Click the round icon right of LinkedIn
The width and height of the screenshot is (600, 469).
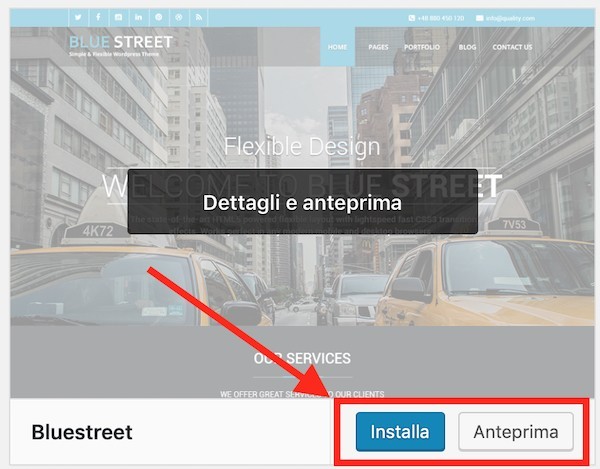coord(158,17)
